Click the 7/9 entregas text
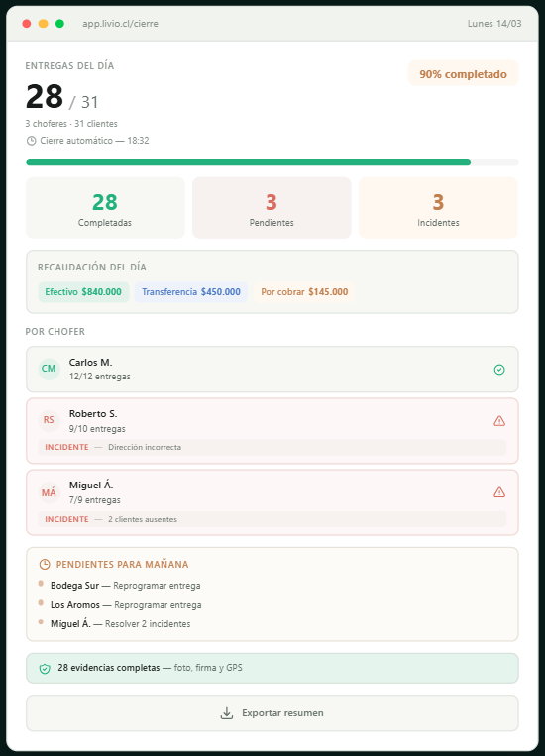This screenshot has height=756, width=545. [94, 500]
